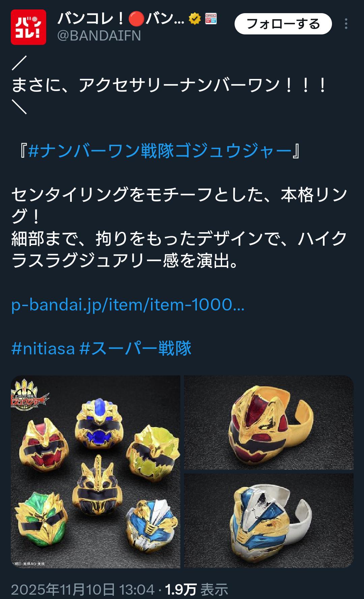Open the #スーパー戦隊 hashtag

tap(135, 348)
